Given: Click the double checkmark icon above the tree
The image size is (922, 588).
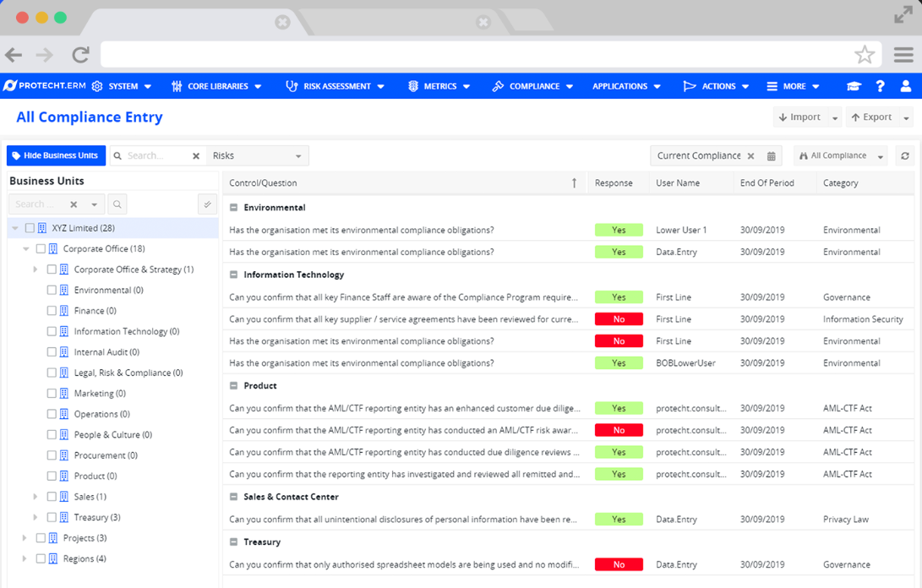Looking at the screenshot, I should tap(207, 204).
